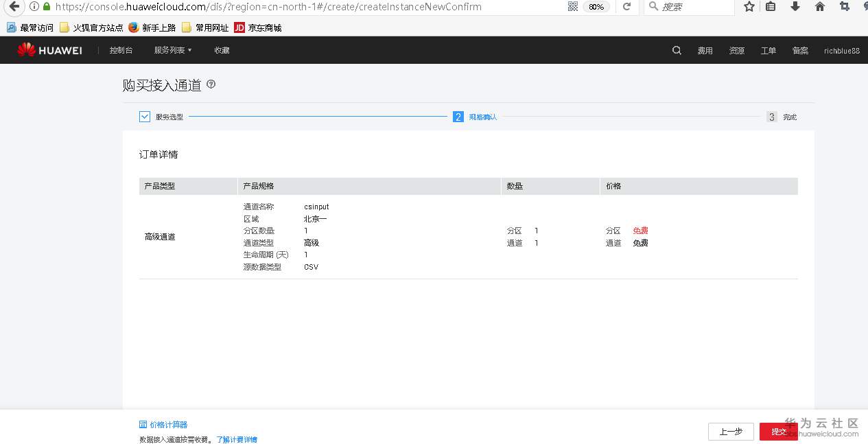Reload the page with the refresh icon
The image size is (868, 444).
tap(626, 8)
